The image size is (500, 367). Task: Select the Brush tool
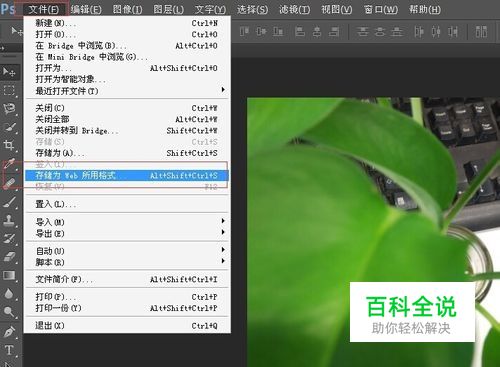[9, 202]
